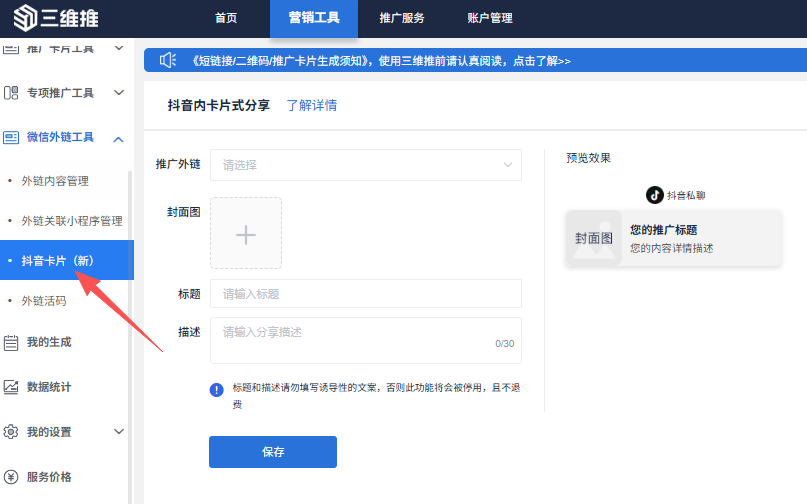Click the blue info warning icon
807x504 pixels.
217,390
